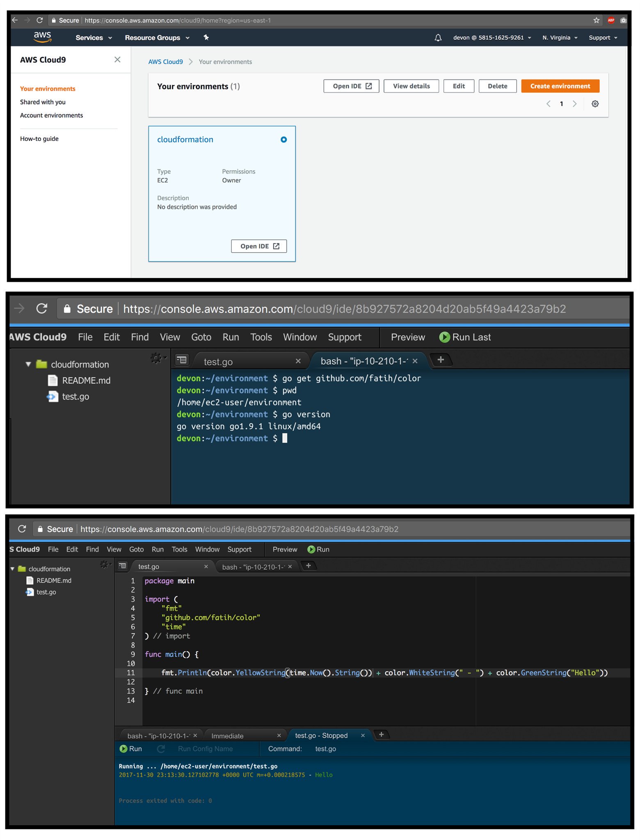
Task: Open the file tree gear menu in the code editor IDE
Action: click(x=105, y=565)
